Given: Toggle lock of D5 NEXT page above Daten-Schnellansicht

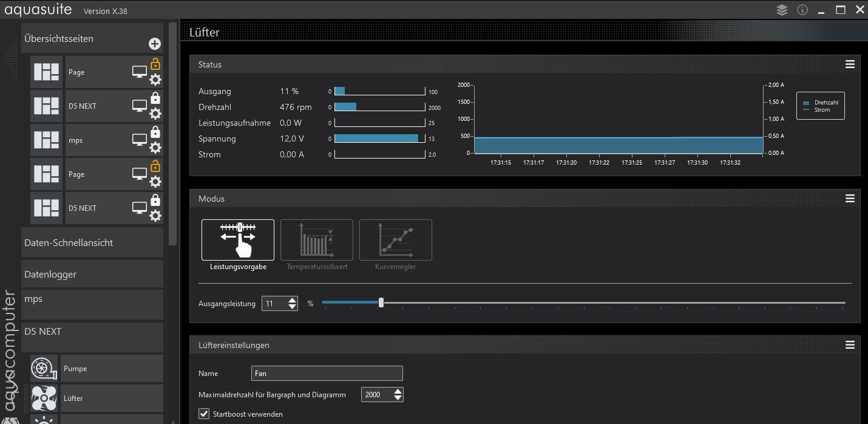Looking at the screenshot, I should pyautogui.click(x=155, y=200).
